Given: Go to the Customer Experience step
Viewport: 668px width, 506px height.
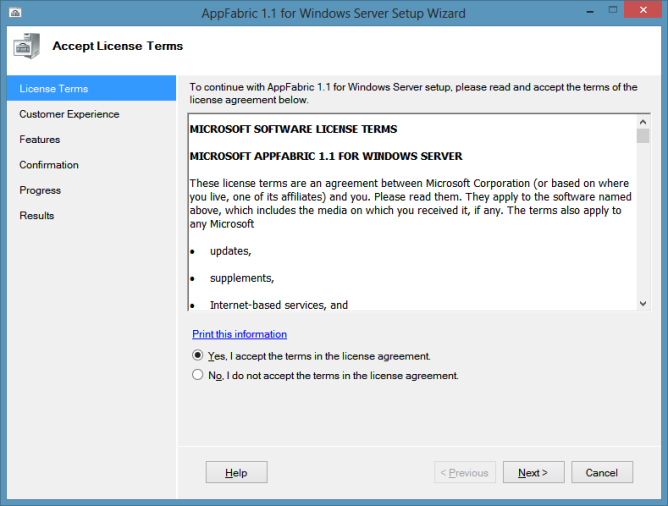Looking at the screenshot, I should (x=69, y=114).
